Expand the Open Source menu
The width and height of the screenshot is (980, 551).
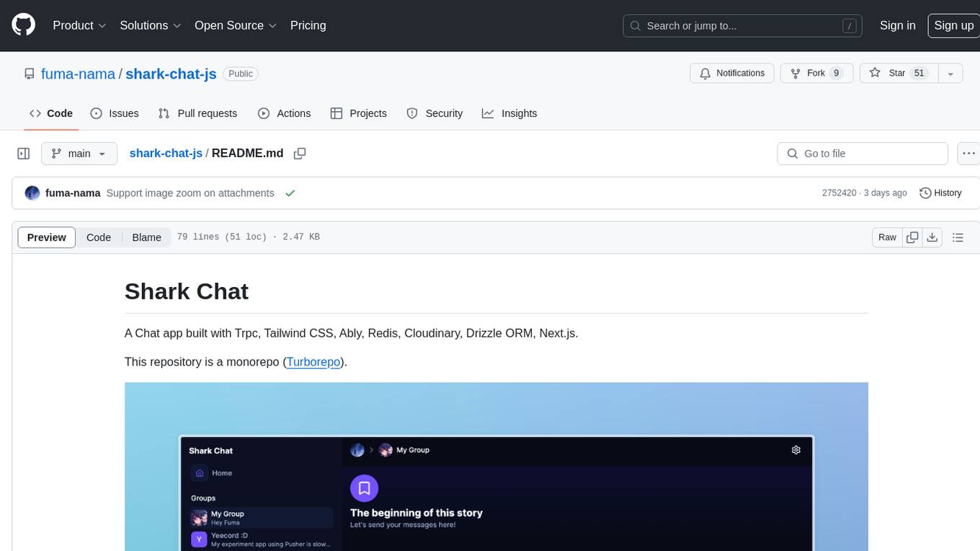(236, 25)
